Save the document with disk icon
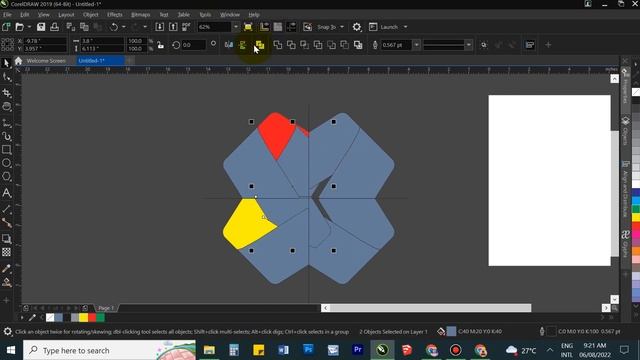640x360 pixels. 41,27
